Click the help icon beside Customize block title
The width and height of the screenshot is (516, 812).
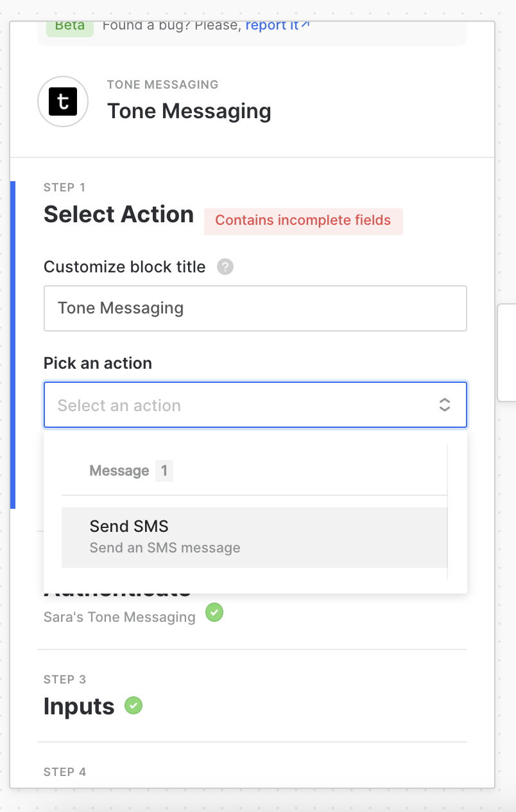pyautogui.click(x=225, y=267)
